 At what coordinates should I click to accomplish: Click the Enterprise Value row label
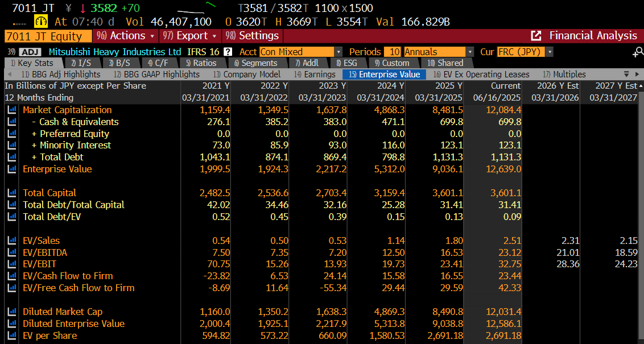pos(57,169)
